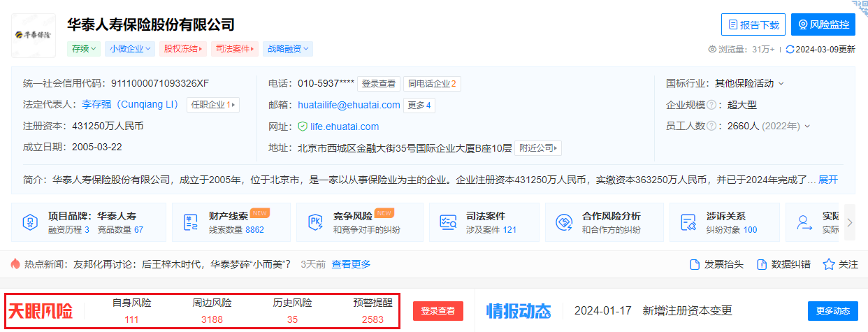Open 预警提醒 2583 tab
This screenshot has width=868, height=332.
(x=372, y=311)
